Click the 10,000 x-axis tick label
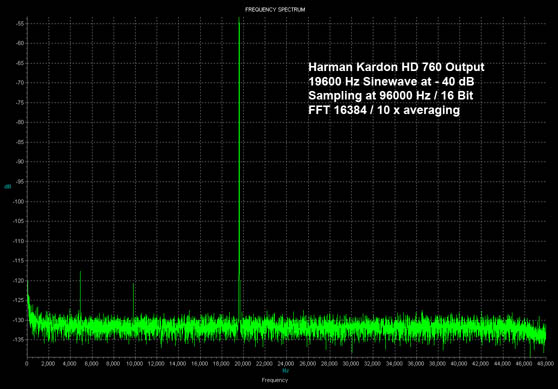 (x=135, y=364)
